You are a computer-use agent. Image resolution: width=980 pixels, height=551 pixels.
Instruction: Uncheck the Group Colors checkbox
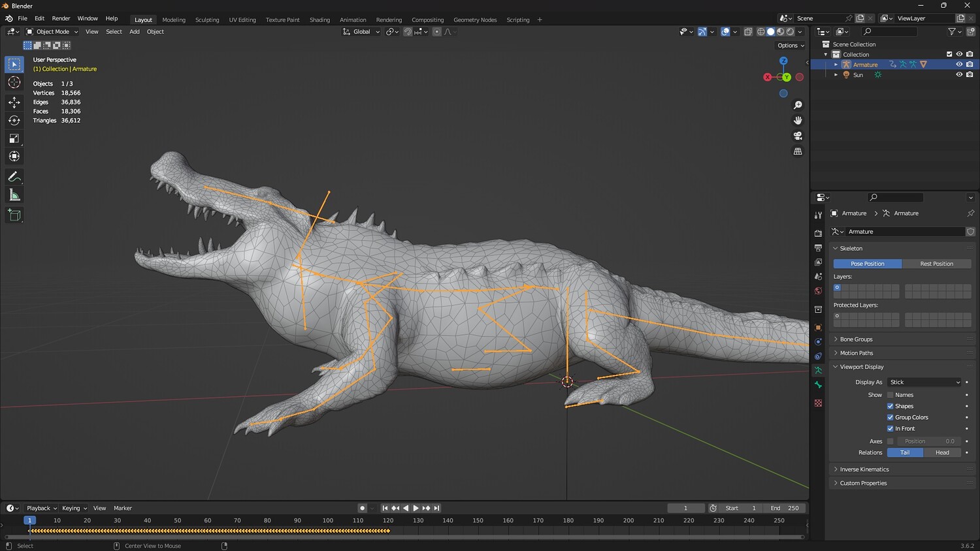[x=890, y=417]
